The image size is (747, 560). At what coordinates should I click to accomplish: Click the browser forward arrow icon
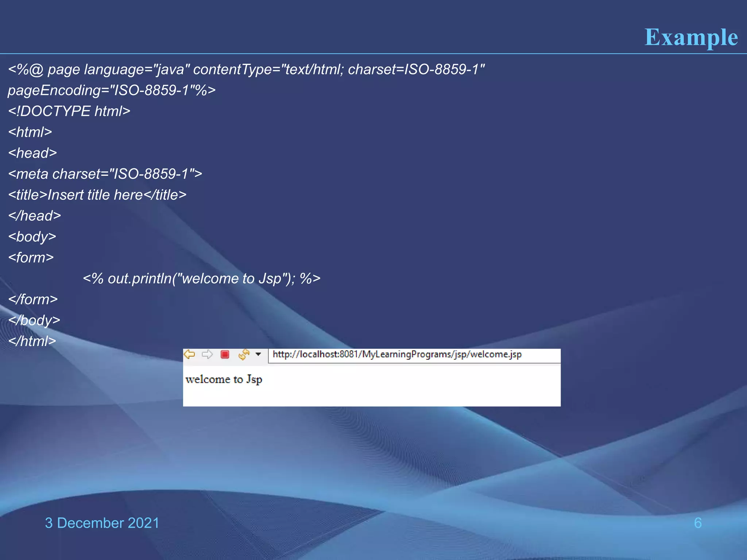pos(207,354)
